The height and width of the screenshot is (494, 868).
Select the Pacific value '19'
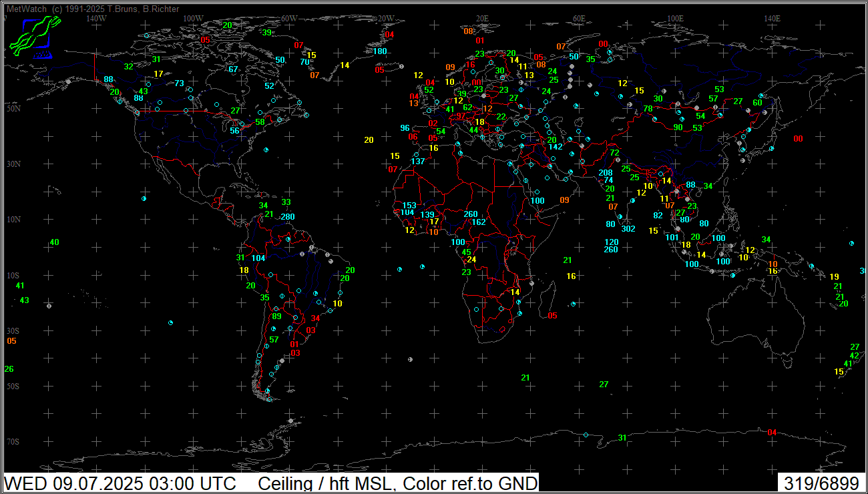tap(834, 277)
